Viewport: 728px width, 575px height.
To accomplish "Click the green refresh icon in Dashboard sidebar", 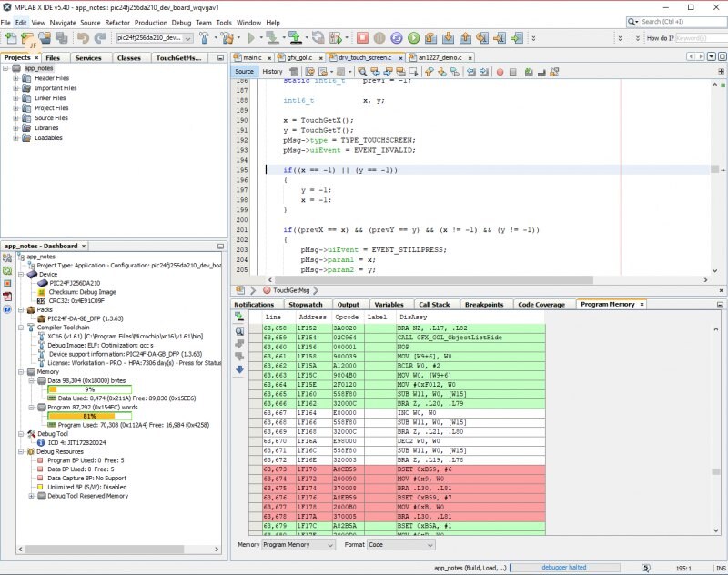I will point(7,270).
